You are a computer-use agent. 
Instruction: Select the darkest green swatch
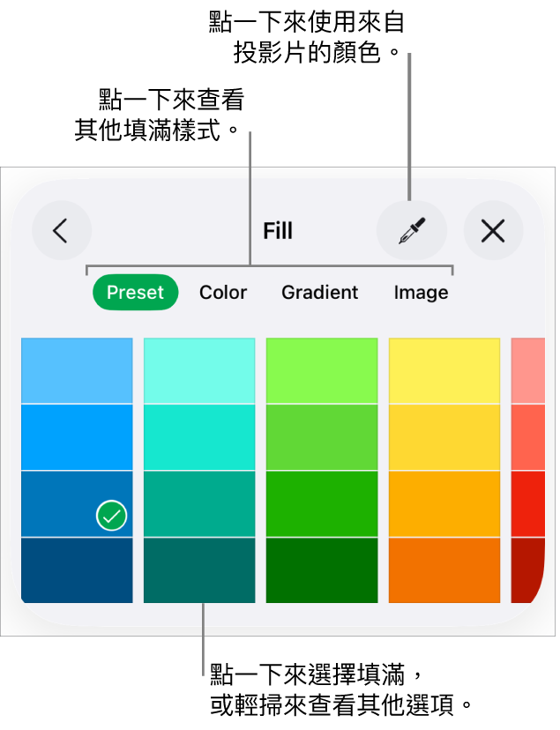click(322, 570)
